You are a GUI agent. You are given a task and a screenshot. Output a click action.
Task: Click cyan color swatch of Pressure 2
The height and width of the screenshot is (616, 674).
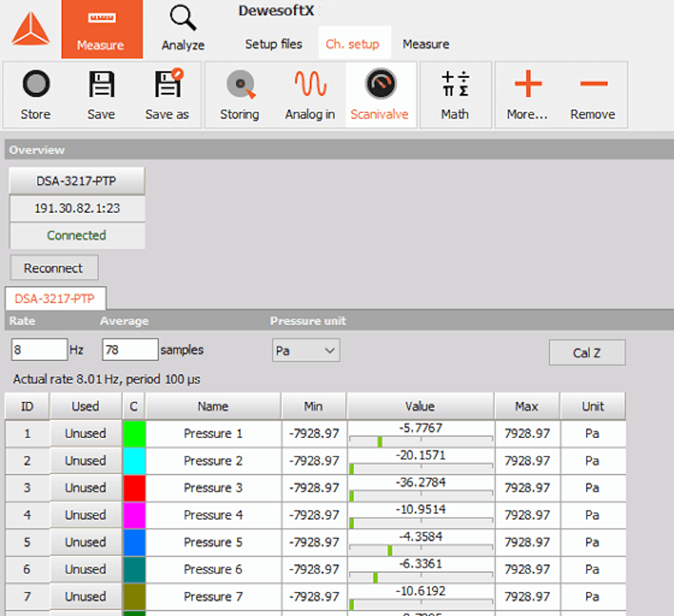(134, 461)
